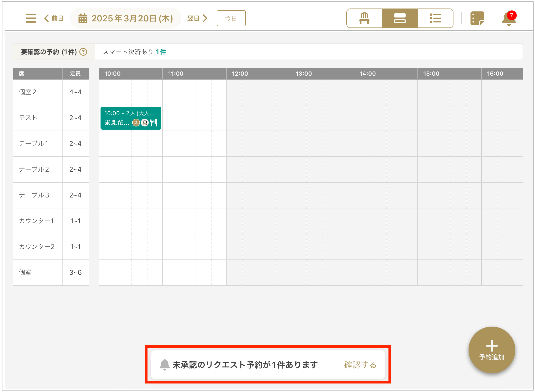Open the memo notebook icon
Screen dimensions: 535x392
(477, 18)
